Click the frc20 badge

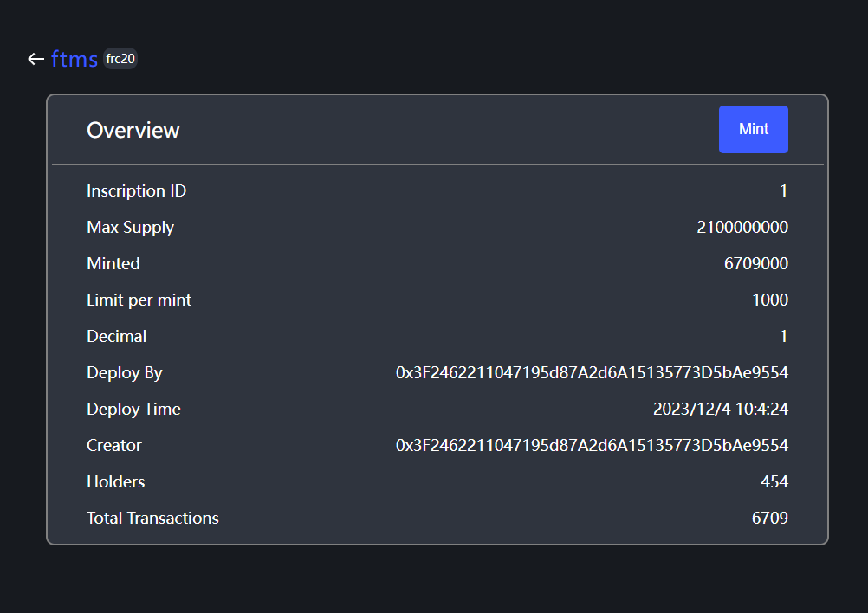coord(120,59)
